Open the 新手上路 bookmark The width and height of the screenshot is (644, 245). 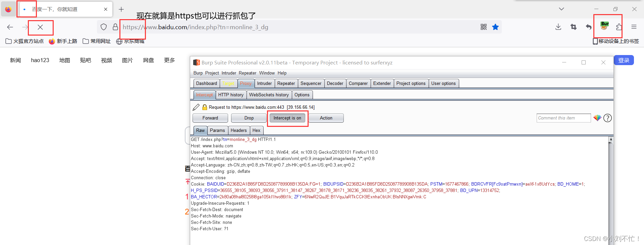click(x=63, y=41)
